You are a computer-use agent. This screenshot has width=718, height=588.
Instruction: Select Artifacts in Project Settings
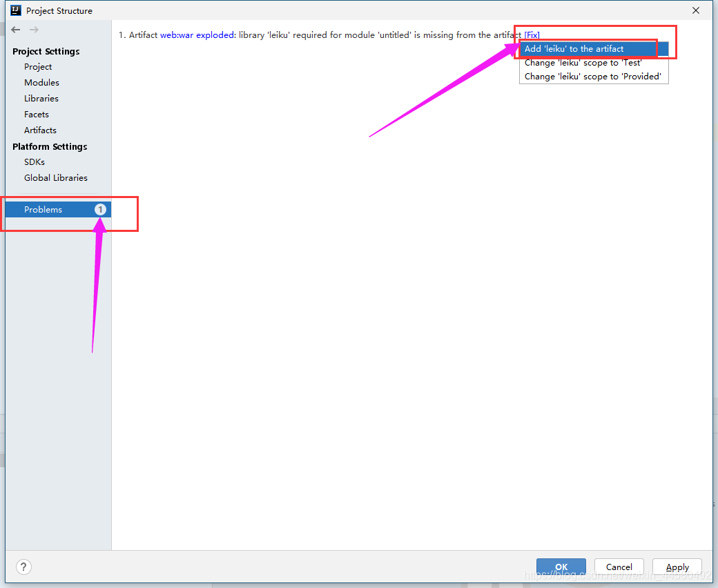coord(40,130)
